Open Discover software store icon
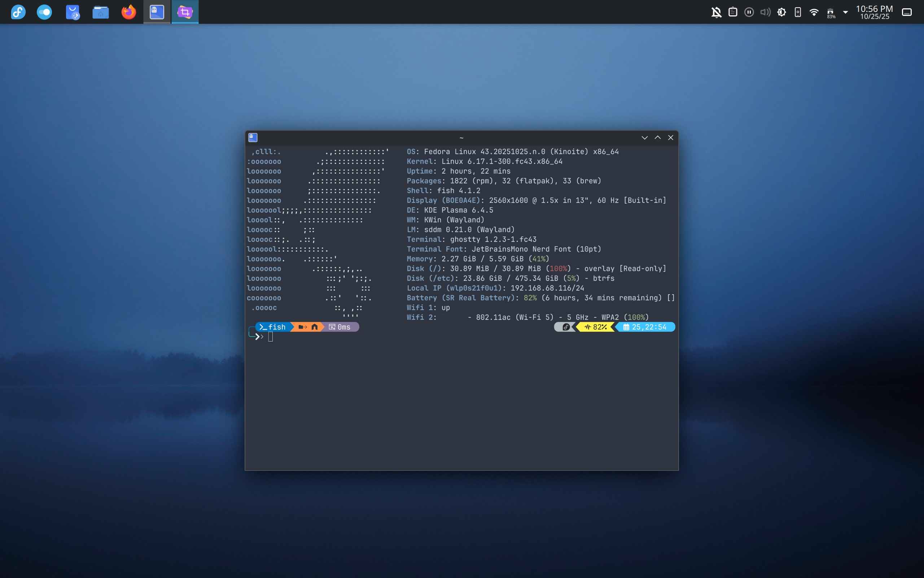The height and width of the screenshot is (578, 924). pyautogui.click(x=73, y=12)
